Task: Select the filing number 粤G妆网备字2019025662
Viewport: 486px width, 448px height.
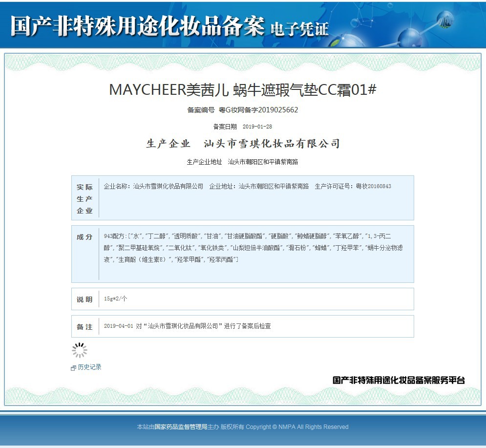Action: click(258, 110)
